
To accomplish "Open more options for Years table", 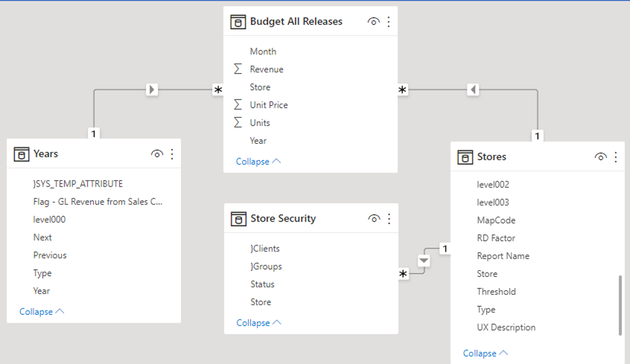I will (172, 154).
